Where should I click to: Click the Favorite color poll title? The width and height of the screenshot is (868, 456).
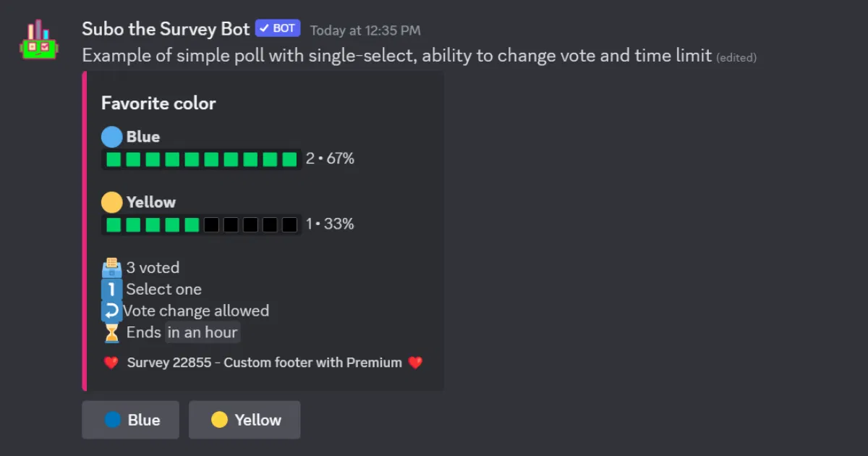coord(158,104)
